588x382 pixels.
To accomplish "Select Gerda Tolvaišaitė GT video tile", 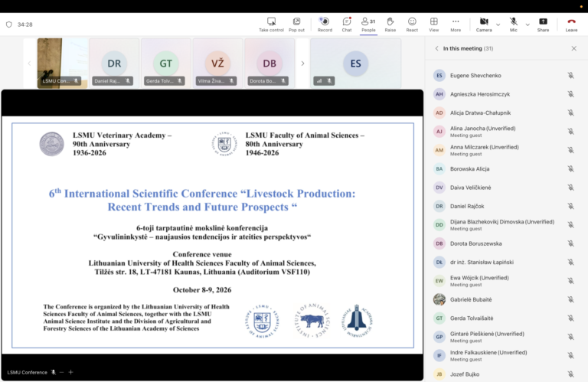I will click(x=165, y=64).
